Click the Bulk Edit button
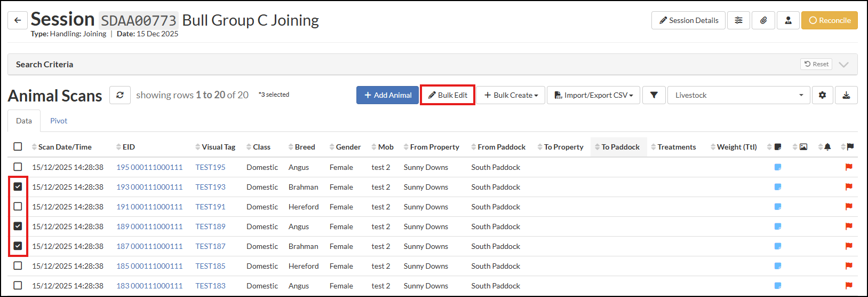Screen dimensions: 868x297 pos(448,95)
